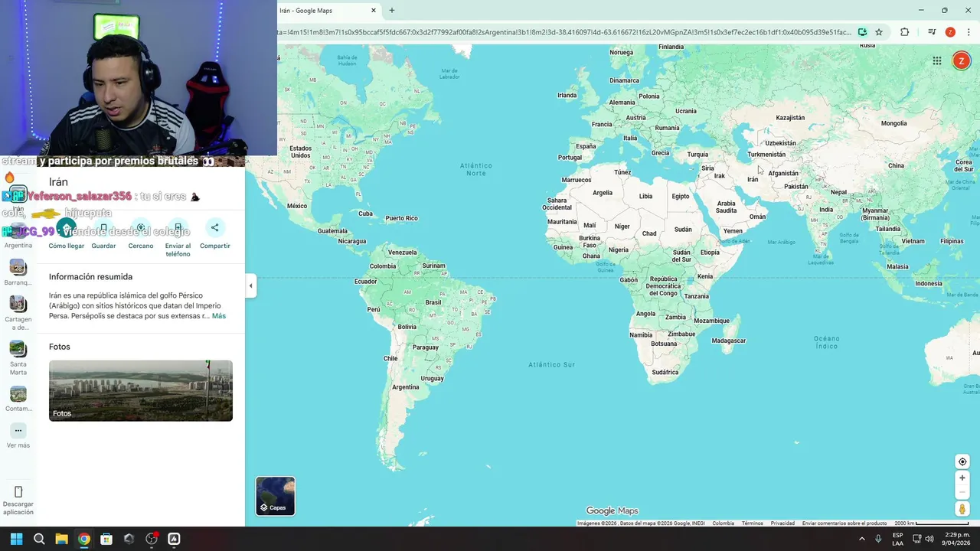The width and height of the screenshot is (980, 551).
Task: Open the Windows Start menu
Action: tap(16, 539)
